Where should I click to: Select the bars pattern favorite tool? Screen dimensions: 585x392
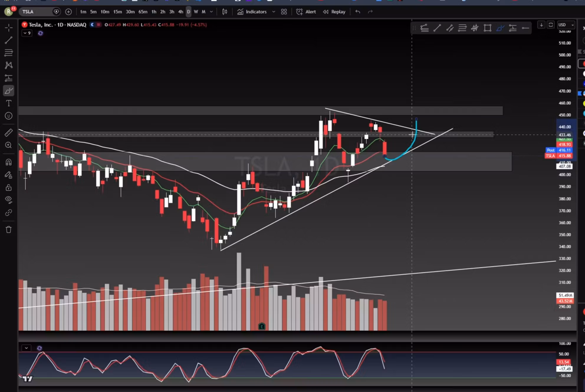pos(475,28)
